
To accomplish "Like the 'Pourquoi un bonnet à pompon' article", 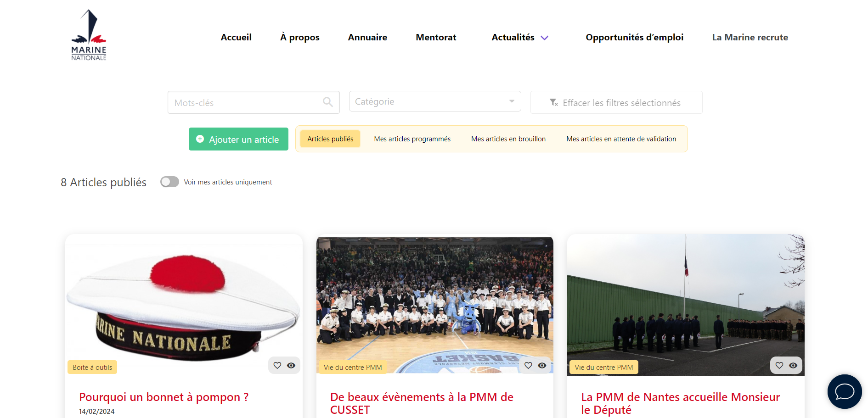I will tap(277, 365).
